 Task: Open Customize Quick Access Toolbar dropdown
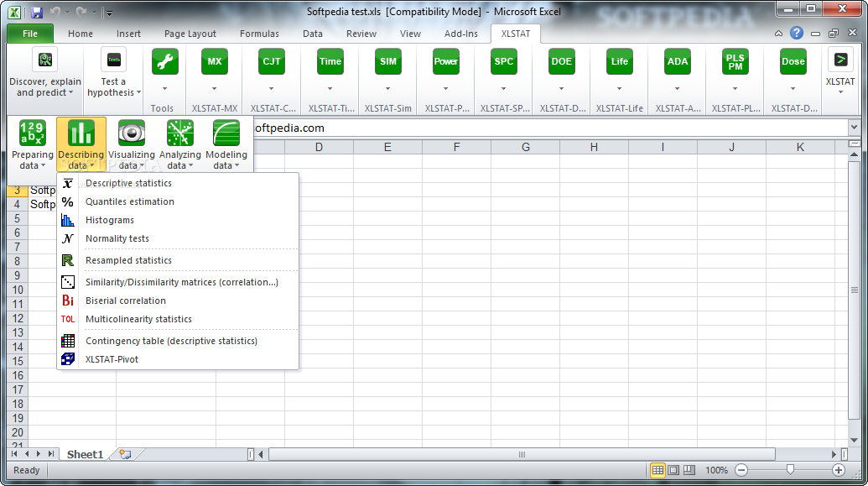[x=108, y=13]
